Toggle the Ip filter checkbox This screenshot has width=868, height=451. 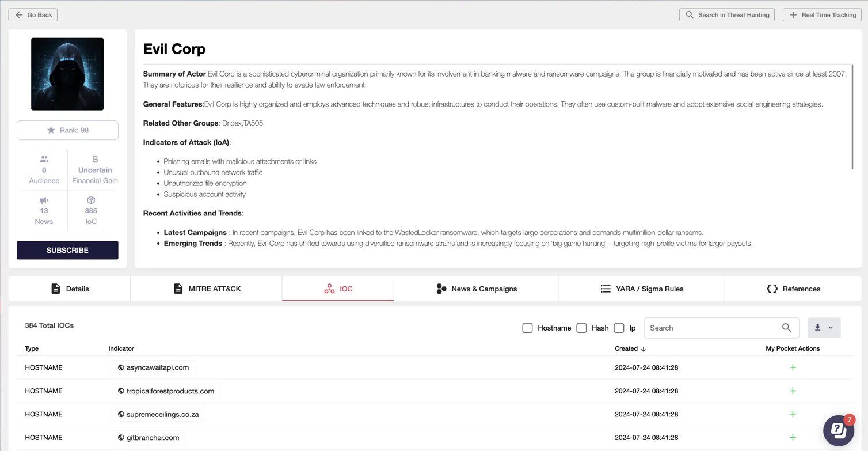click(x=619, y=328)
